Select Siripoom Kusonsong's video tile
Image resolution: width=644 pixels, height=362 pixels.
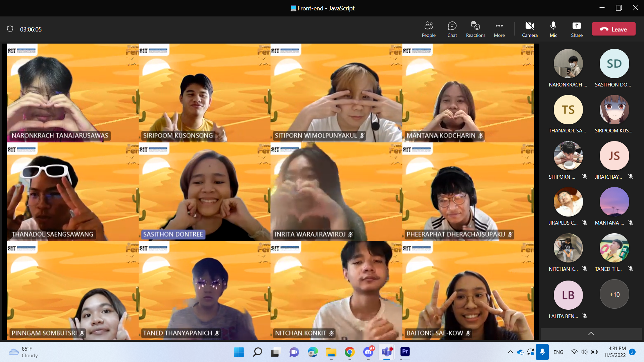click(x=203, y=94)
